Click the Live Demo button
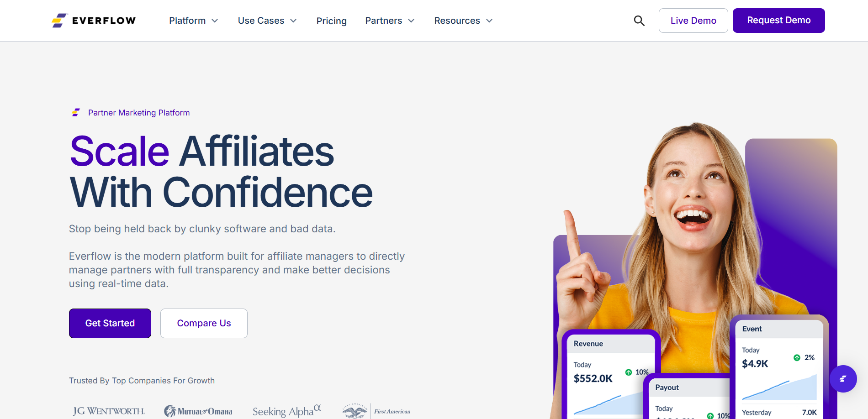Viewport: 868px width, 419px height. 693,21
